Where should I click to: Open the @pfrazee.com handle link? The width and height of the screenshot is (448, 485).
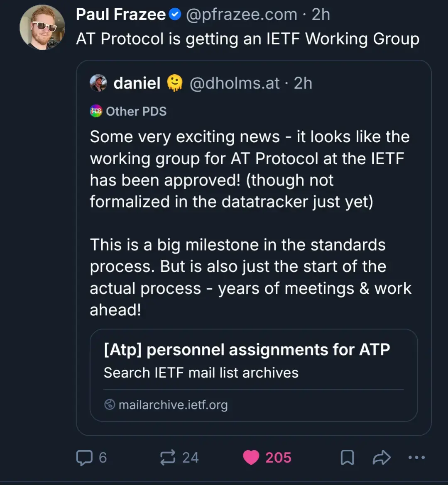(x=241, y=15)
